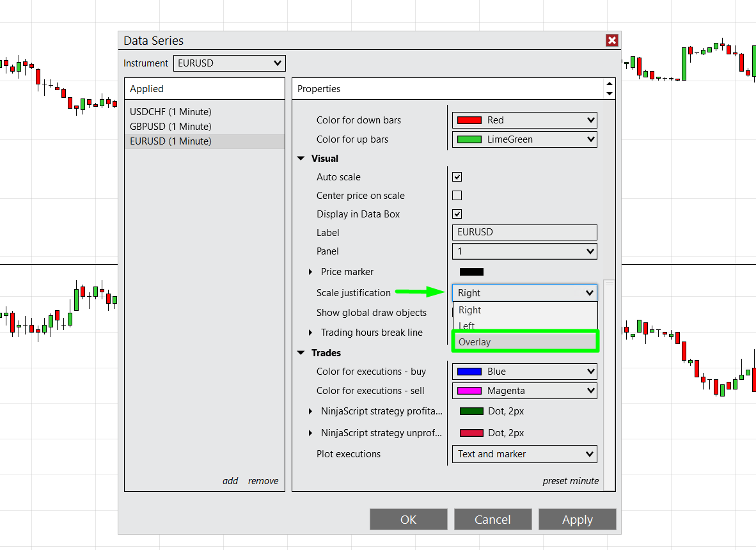Pick Right option in dropdown list
Image resolution: width=756 pixels, height=550 pixels.
pos(470,310)
